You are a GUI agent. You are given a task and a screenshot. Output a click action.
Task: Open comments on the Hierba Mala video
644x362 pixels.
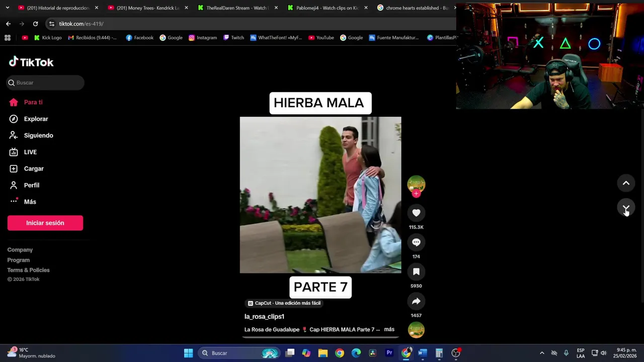(416, 242)
